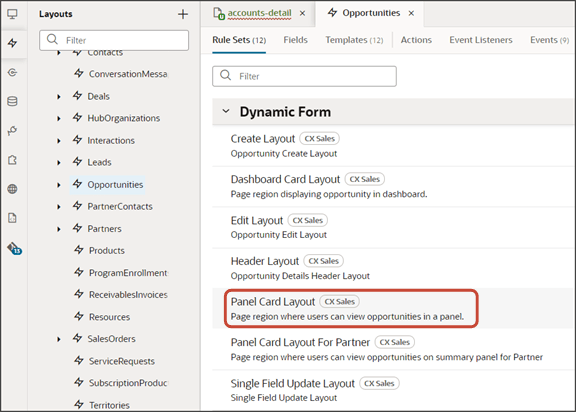Select the Layouts lightning icon in sidebar
The image size is (576, 412).
[x=12, y=43]
